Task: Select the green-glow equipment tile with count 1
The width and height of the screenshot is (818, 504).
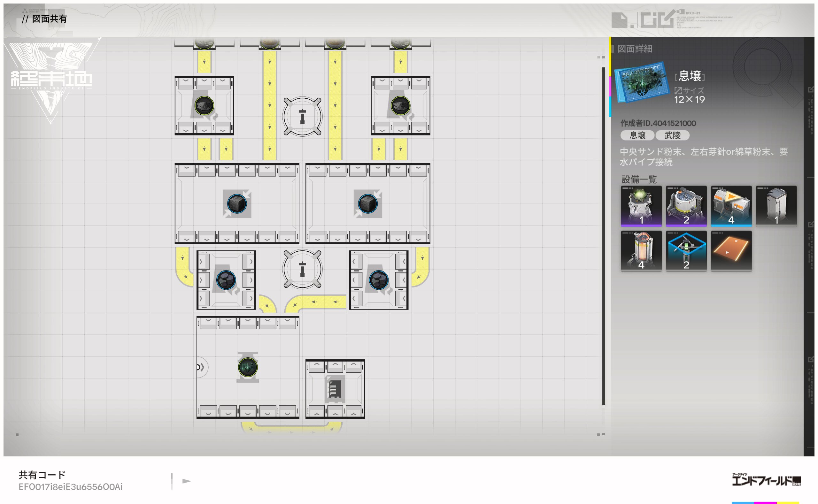Action: [x=641, y=206]
